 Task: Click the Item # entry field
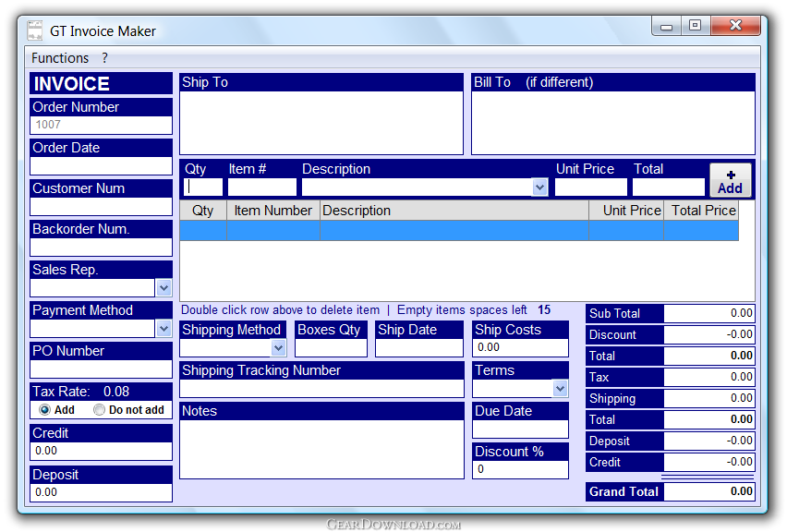(x=262, y=187)
